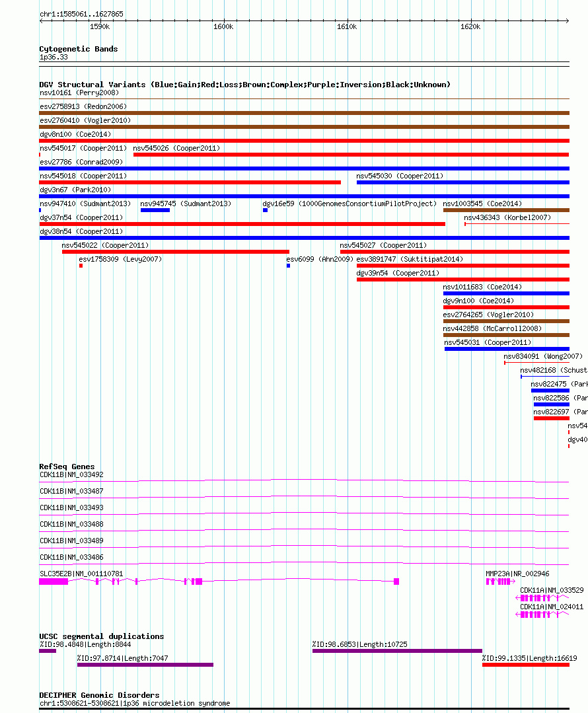Screen dimensions: 588x713
Task: Click the DGV Structural Variants track title
Action: point(244,85)
